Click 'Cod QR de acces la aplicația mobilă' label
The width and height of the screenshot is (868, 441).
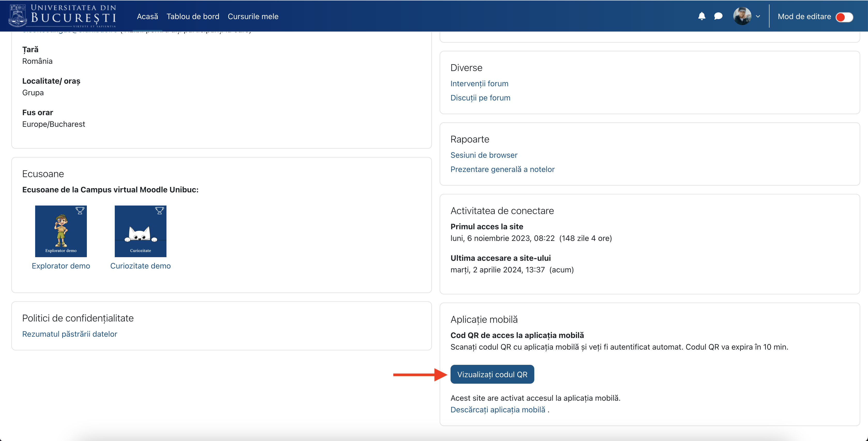click(x=517, y=335)
